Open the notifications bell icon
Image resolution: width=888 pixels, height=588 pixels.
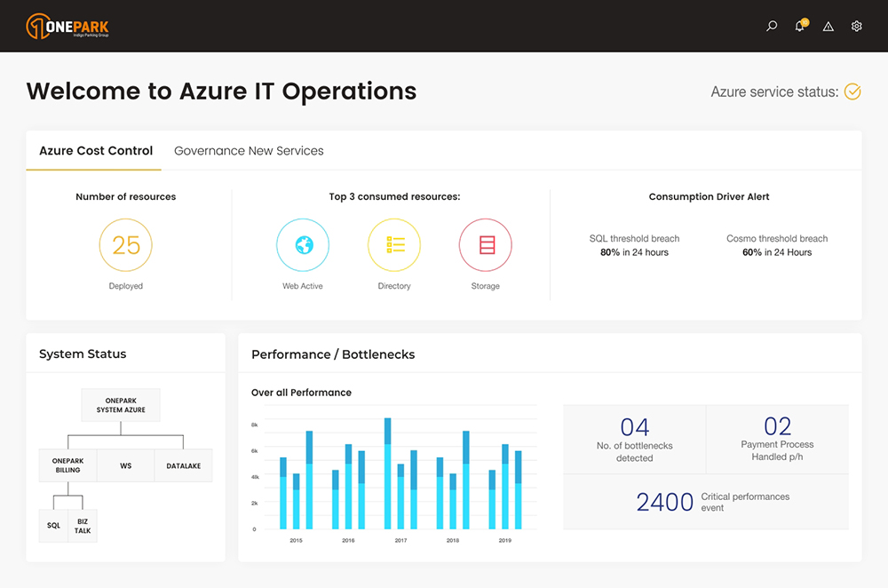(800, 27)
